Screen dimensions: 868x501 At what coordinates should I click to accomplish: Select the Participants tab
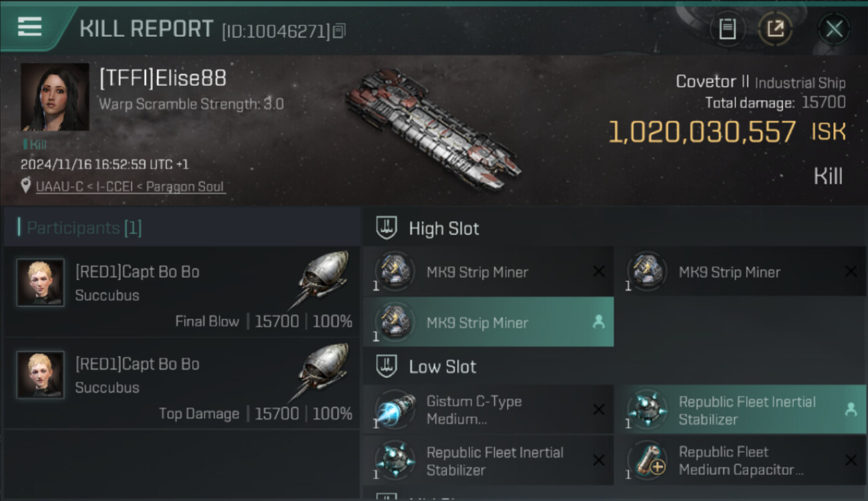click(83, 228)
